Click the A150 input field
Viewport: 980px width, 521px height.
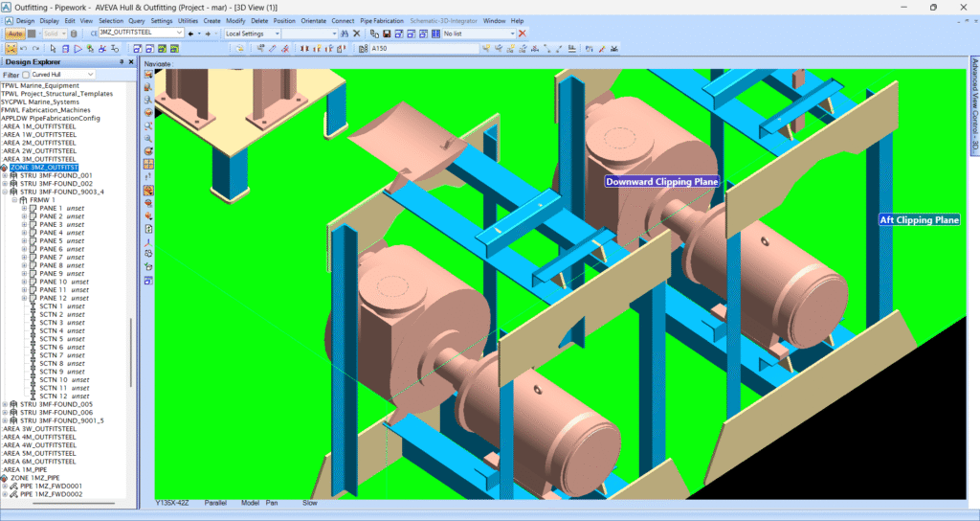[425, 49]
